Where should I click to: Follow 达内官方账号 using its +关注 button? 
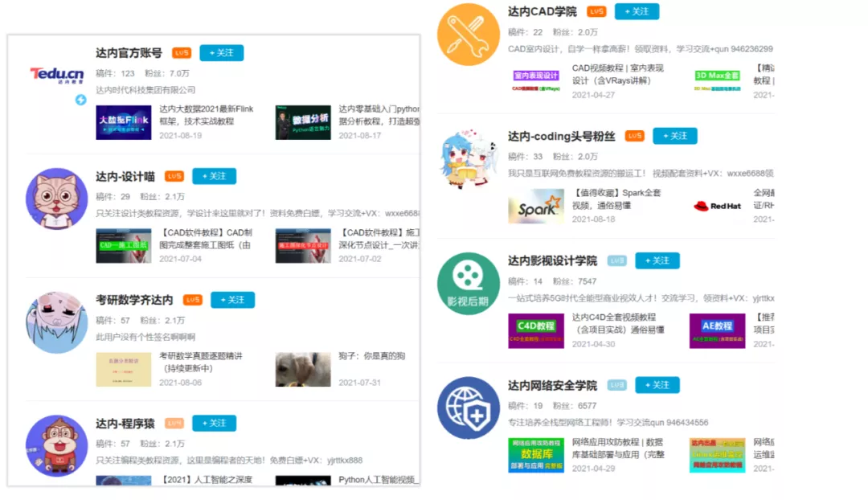[x=221, y=52]
